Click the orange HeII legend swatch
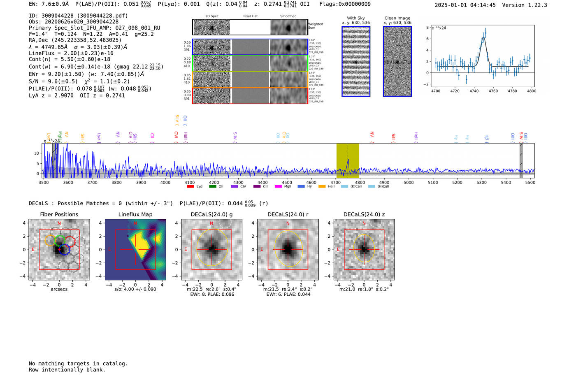 322,187
